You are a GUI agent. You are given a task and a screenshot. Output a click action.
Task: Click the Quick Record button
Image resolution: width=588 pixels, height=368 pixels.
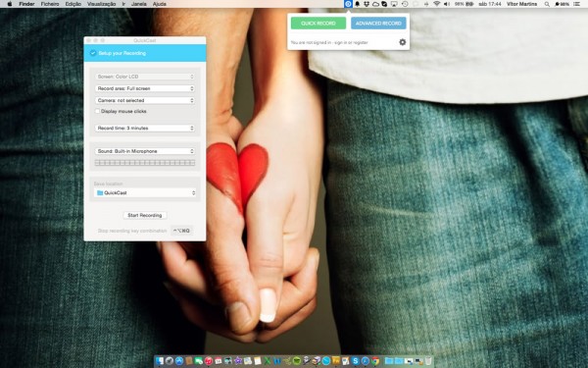(x=318, y=23)
